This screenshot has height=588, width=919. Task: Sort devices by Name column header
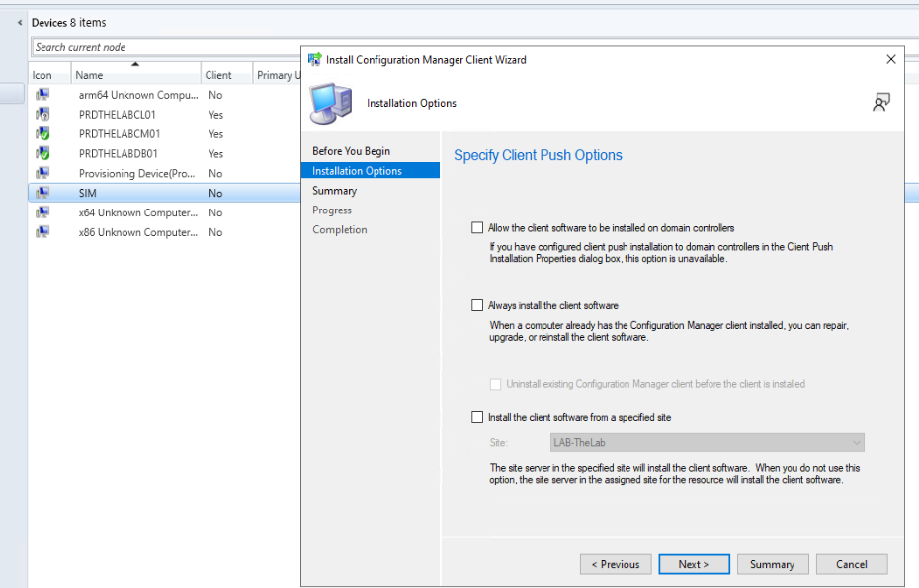pos(136,75)
